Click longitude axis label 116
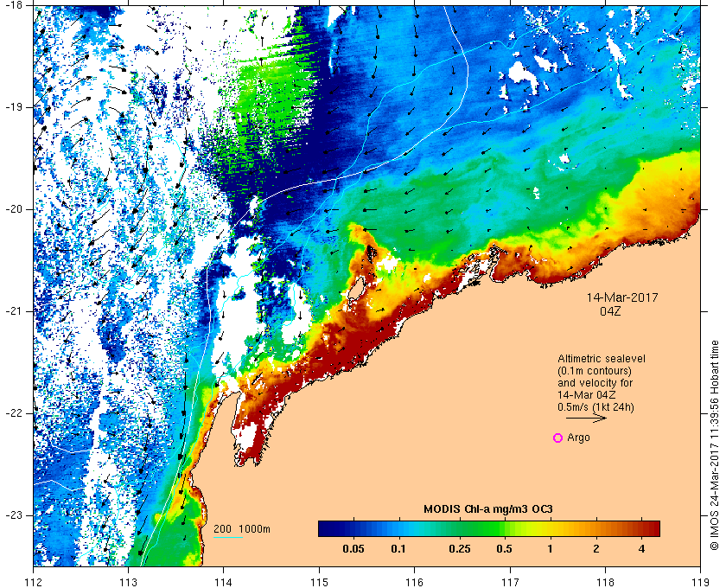726x588 pixels. (x=414, y=581)
